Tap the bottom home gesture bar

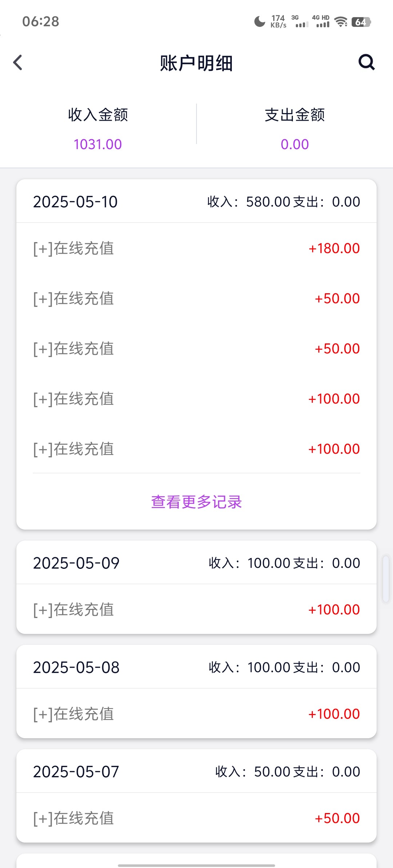click(196, 865)
